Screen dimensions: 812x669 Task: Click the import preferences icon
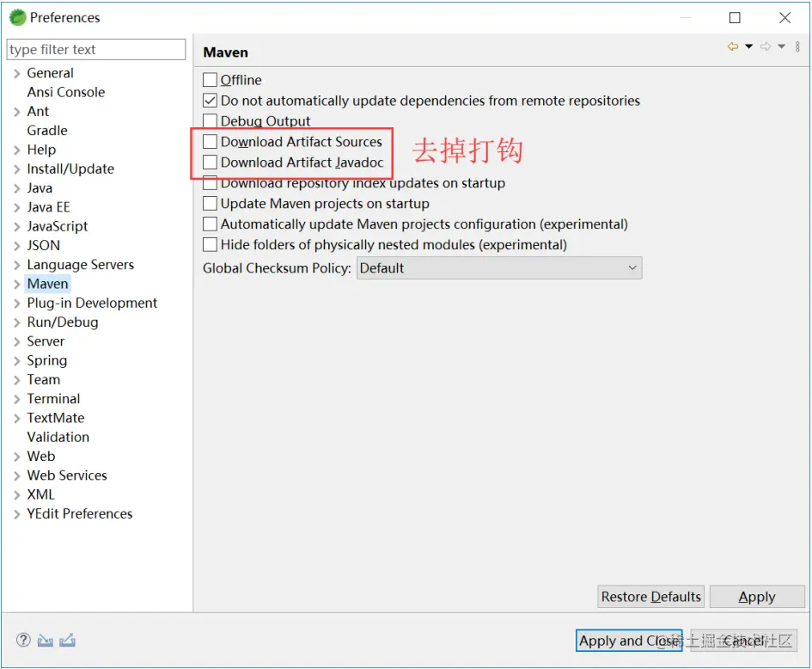(x=45, y=641)
